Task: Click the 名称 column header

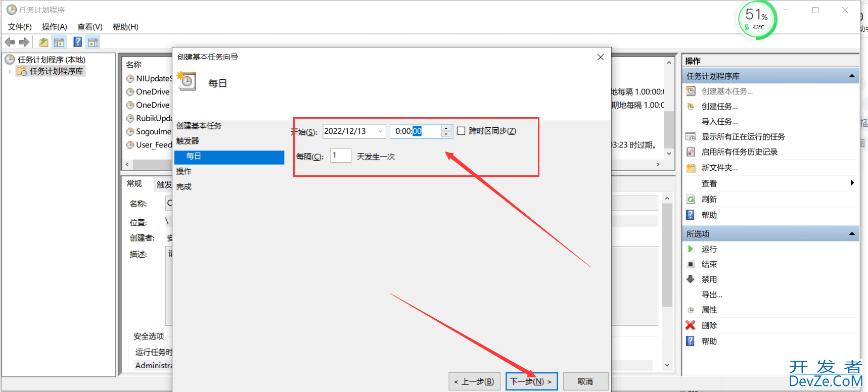Action: click(134, 65)
